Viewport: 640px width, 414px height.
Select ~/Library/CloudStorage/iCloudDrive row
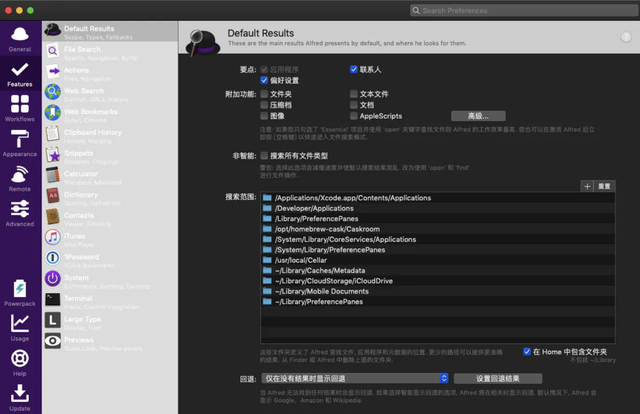point(438,281)
